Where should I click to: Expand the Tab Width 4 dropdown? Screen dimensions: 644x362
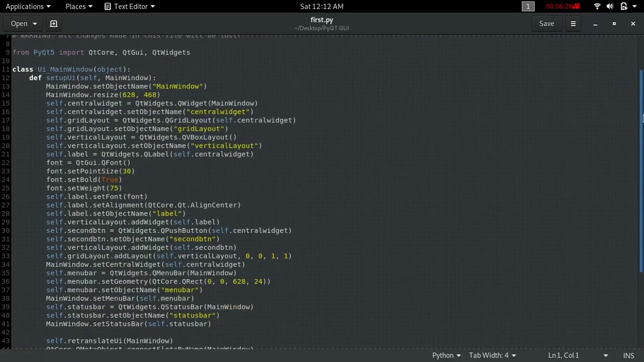tap(492, 355)
